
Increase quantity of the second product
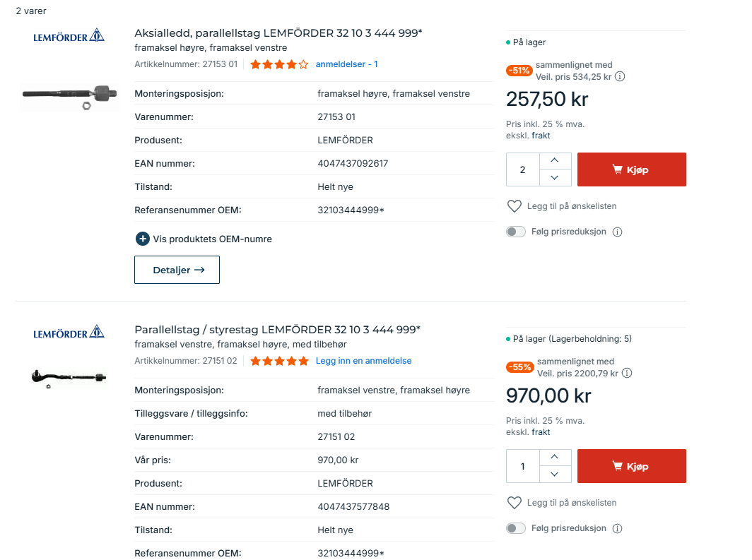coord(555,458)
